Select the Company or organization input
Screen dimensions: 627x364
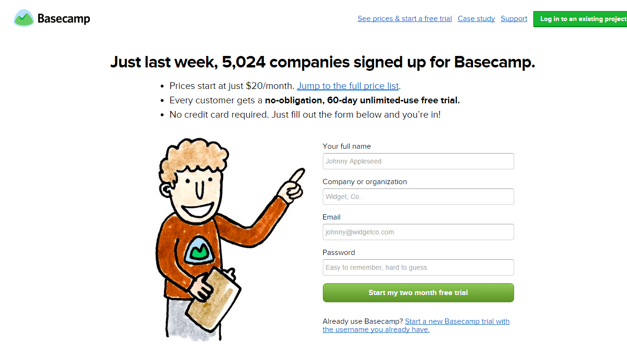pos(418,197)
